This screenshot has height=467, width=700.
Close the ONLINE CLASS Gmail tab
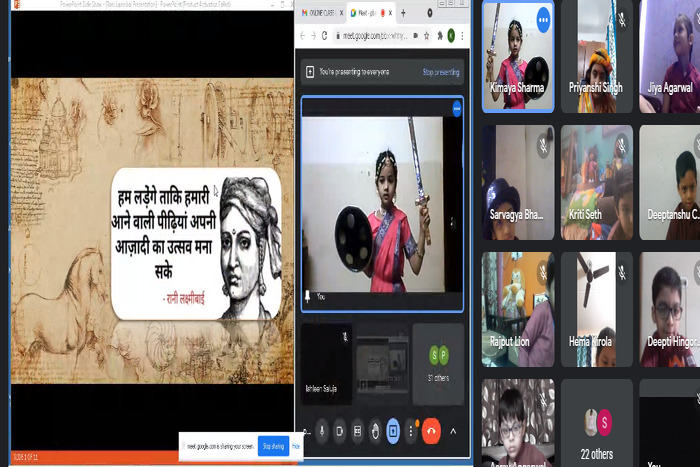[342, 13]
